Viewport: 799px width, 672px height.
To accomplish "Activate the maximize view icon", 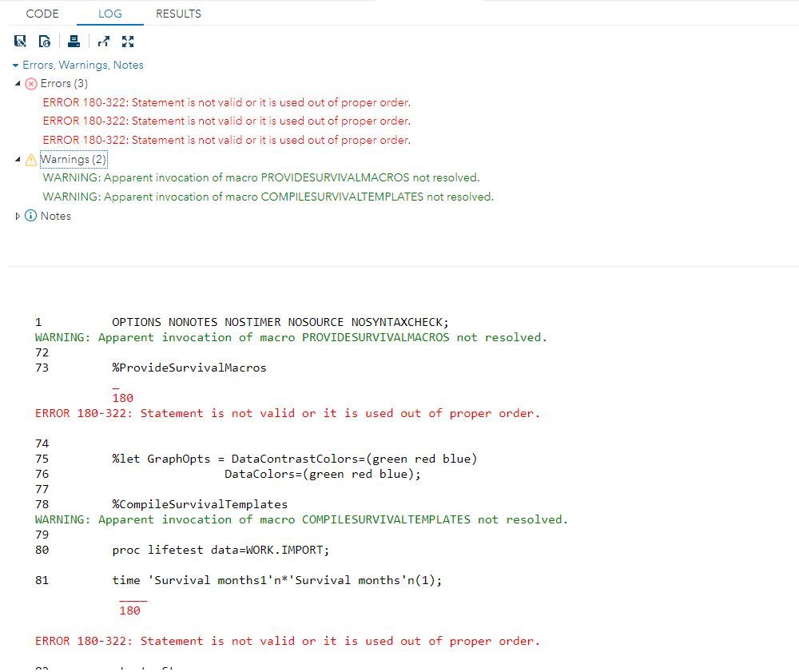I will pos(128,41).
